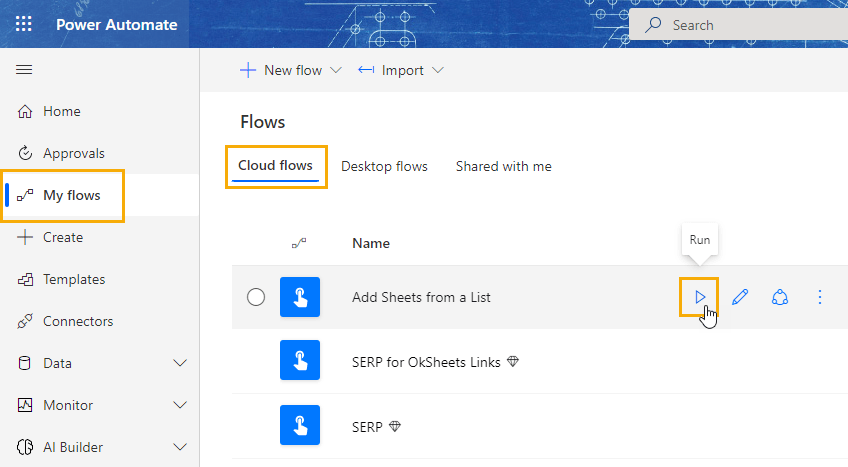Image resolution: width=848 pixels, height=467 pixels.
Task: Open the SERP for OkSheets Links flow
Action: click(x=426, y=362)
